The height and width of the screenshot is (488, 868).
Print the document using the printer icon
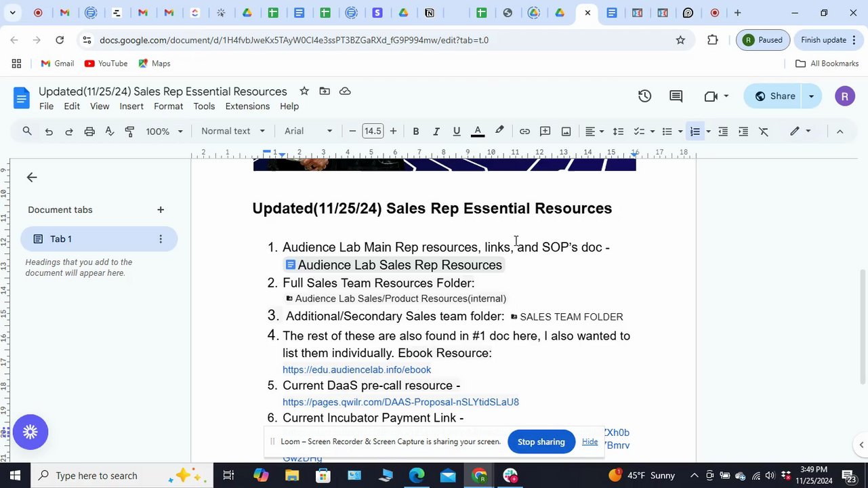[x=89, y=131]
